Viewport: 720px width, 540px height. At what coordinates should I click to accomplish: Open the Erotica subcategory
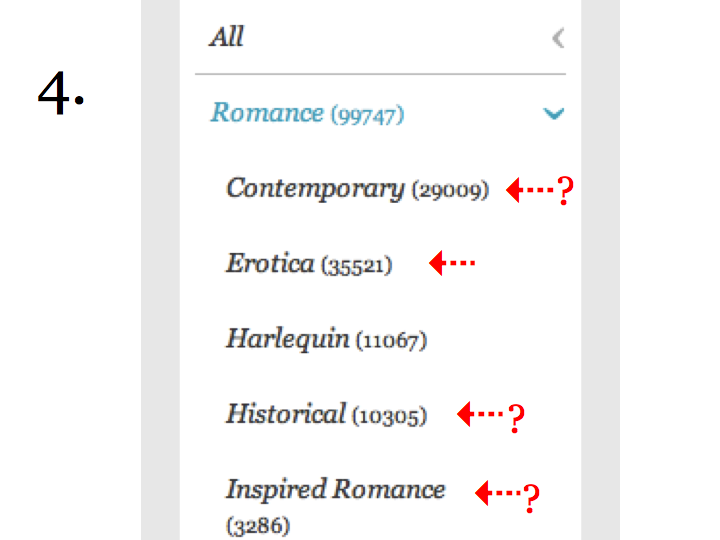tap(309, 264)
